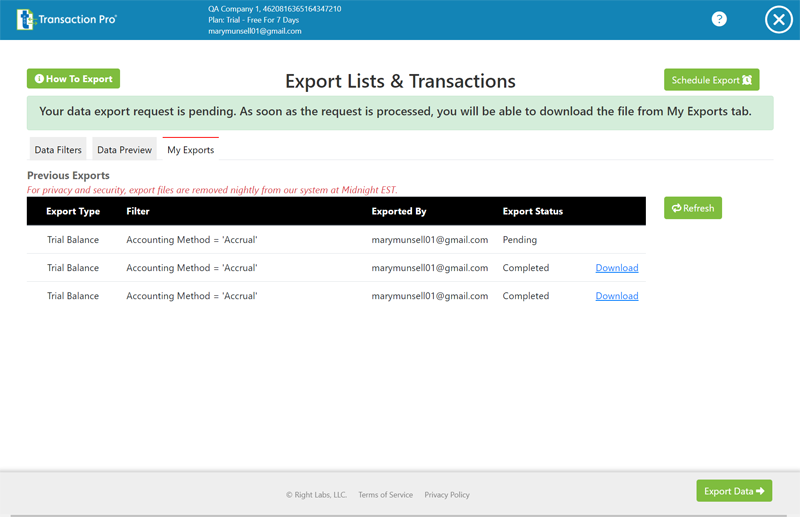Screen dimensions: 800x517
Task: Click the Export Data button
Action: point(734,490)
